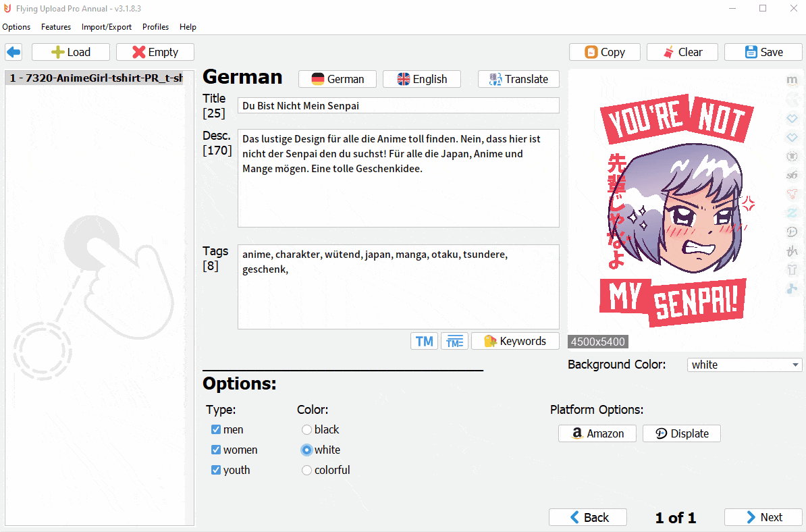Open the Features menu
This screenshot has height=532, width=806.
pyautogui.click(x=56, y=27)
